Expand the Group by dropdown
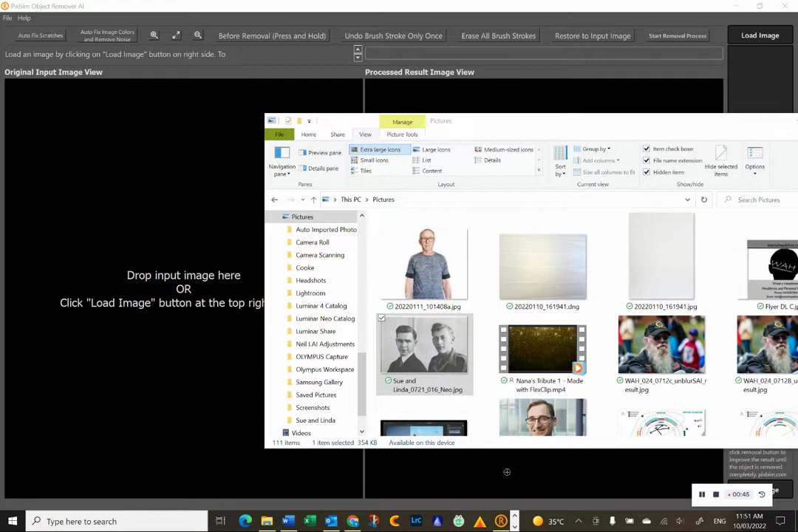Image resolution: width=798 pixels, height=532 pixels. (593, 149)
